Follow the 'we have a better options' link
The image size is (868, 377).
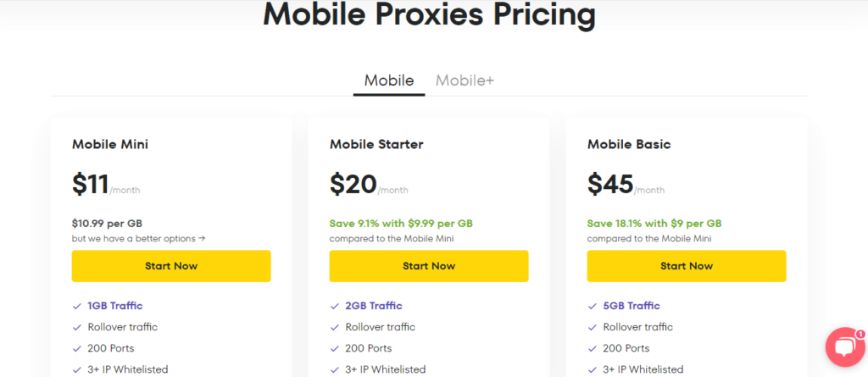pos(138,239)
